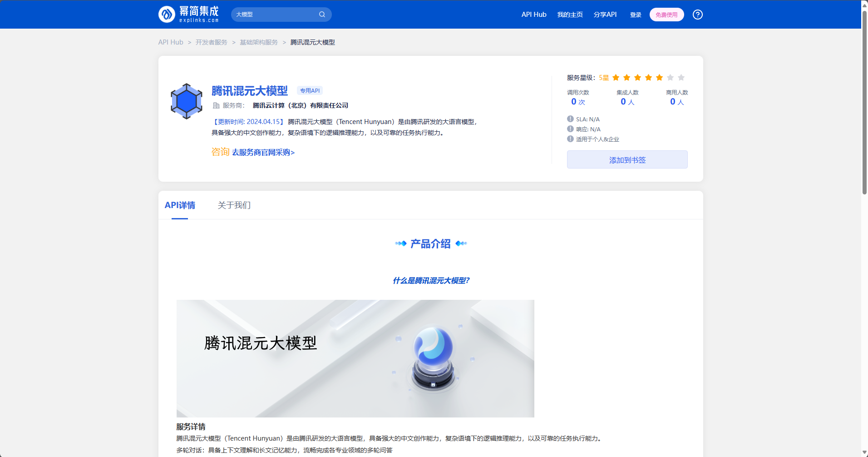This screenshot has width=868, height=457.
Task: Click the 商用人数 0 人 statistic
Action: (x=677, y=98)
